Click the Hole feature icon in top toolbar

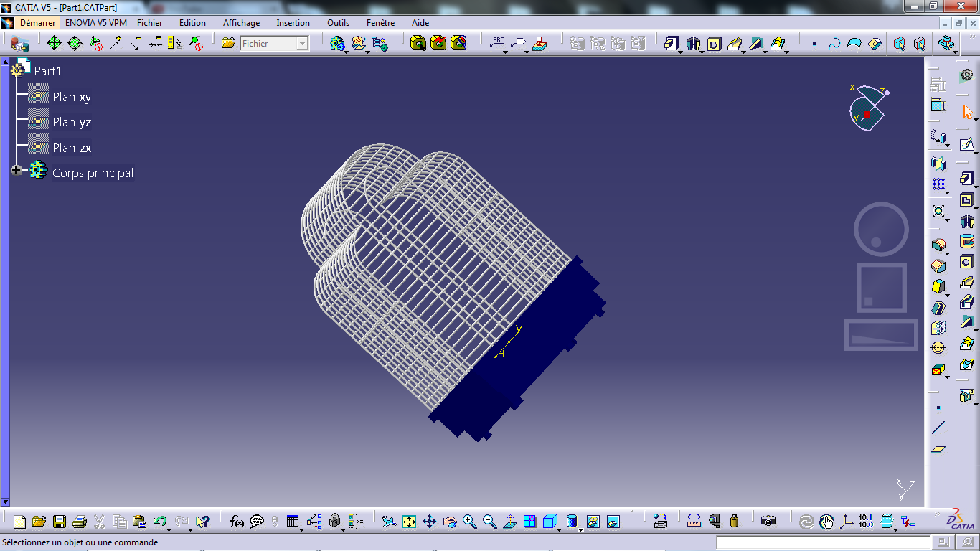click(714, 43)
